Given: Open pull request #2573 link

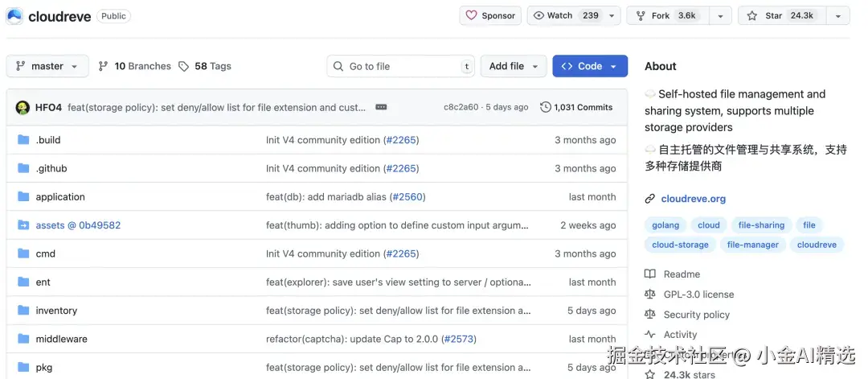Looking at the screenshot, I should click(x=458, y=339).
